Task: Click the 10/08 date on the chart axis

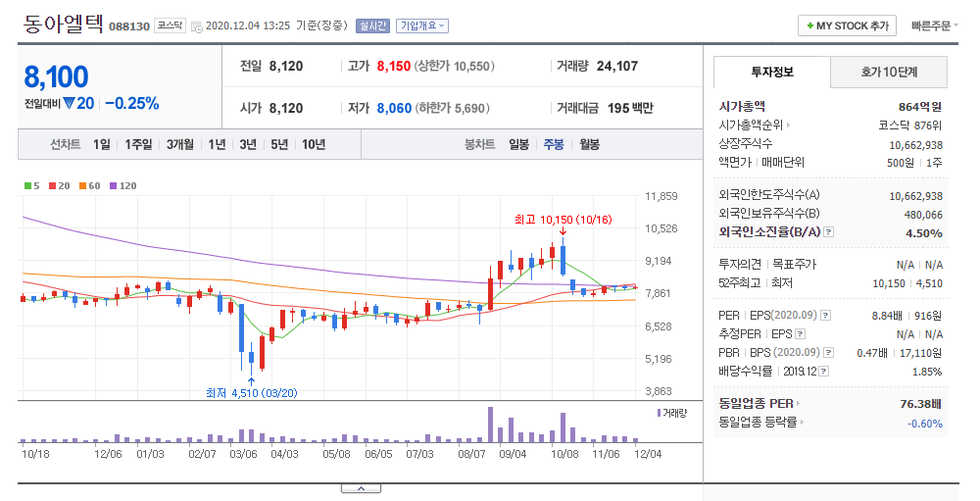Action: tap(564, 454)
